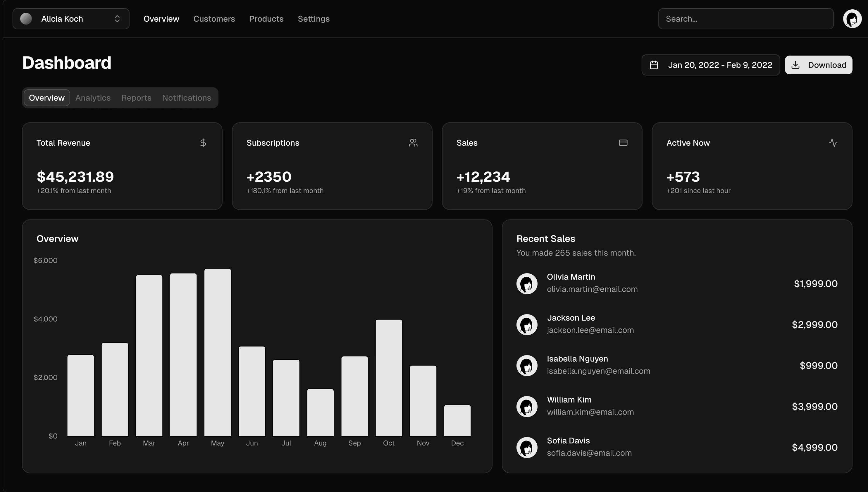Image resolution: width=868 pixels, height=492 pixels.
Task: Click Olivia Martin's avatar in Recent Sales
Action: (x=526, y=283)
